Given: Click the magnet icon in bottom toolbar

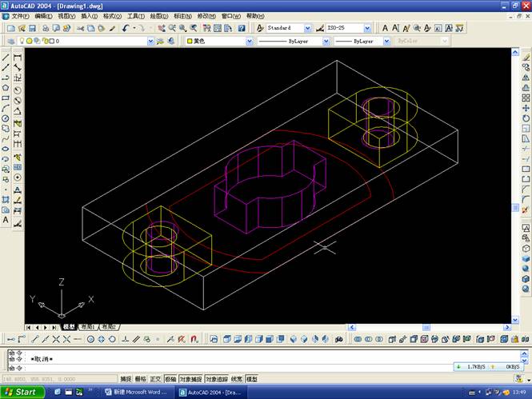Looking at the screenshot, I should coord(194,339).
